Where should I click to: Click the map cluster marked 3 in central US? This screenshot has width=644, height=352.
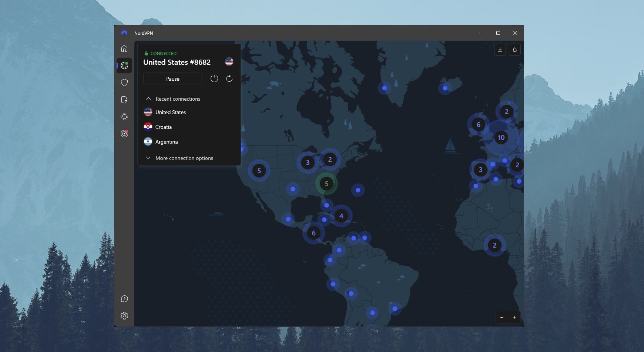point(308,162)
